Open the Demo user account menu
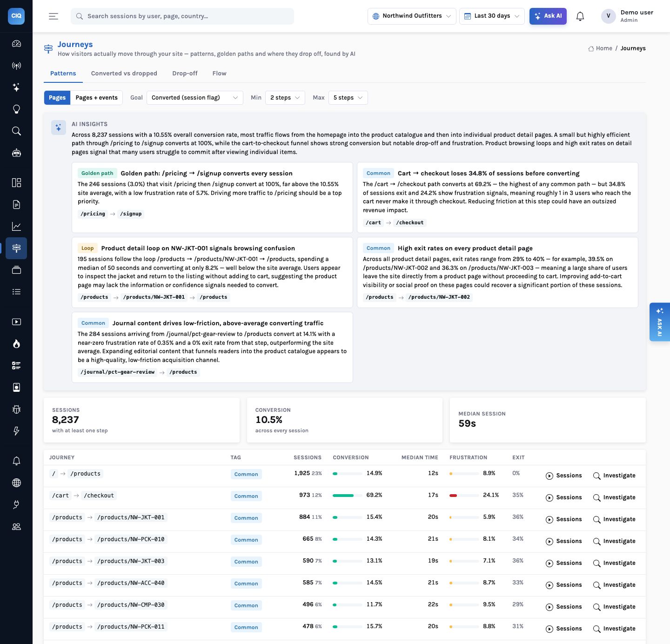Screen dimensions: 670x644 pos(628,16)
